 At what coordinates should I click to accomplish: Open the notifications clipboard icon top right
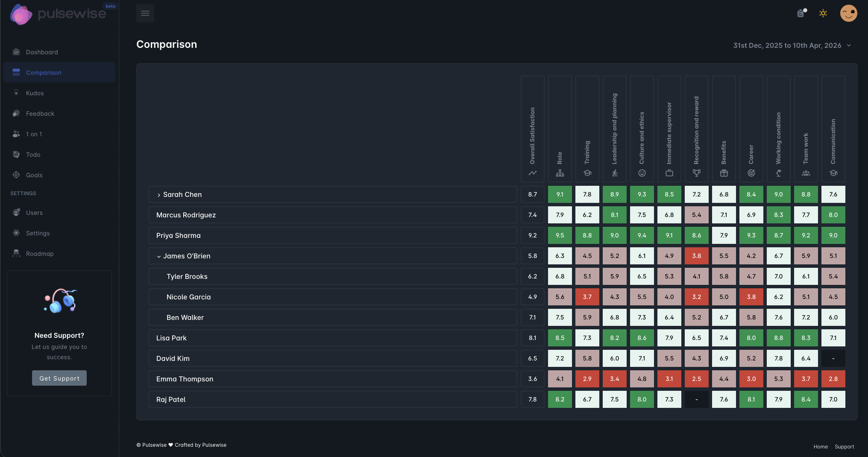pyautogui.click(x=801, y=13)
